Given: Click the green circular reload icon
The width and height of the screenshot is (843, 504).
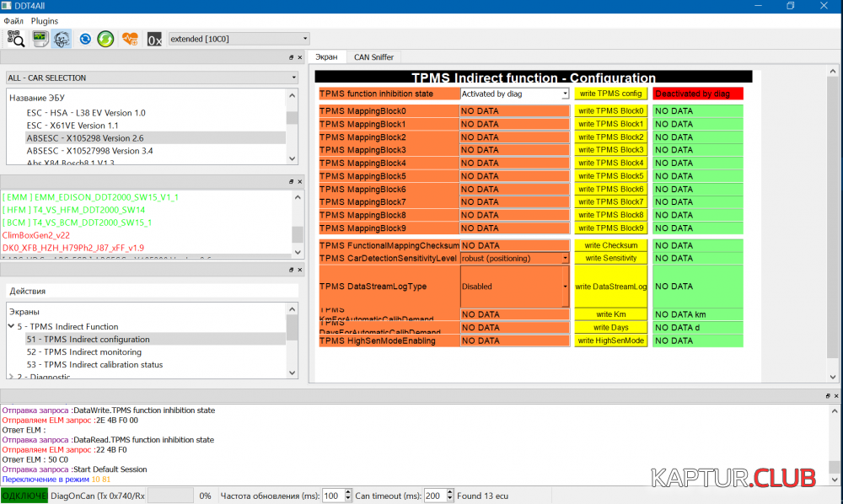Looking at the screenshot, I should click(x=105, y=38).
